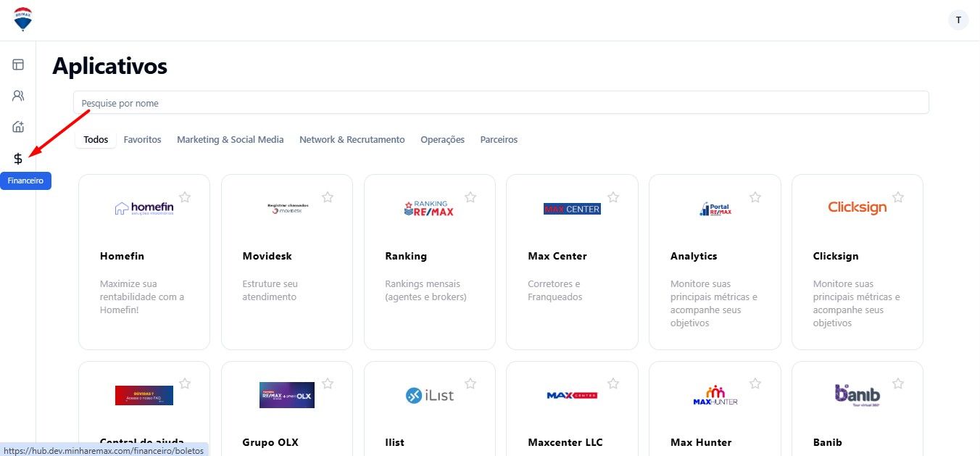Click the homefin logo image
Image resolution: width=980 pixels, height=456 pixels.
pos(144,209)
